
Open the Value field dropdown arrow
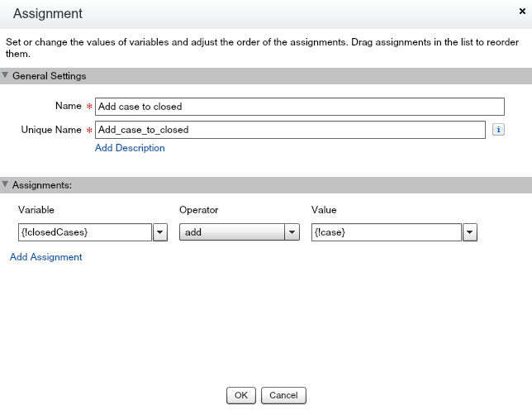tap(470, 232)
